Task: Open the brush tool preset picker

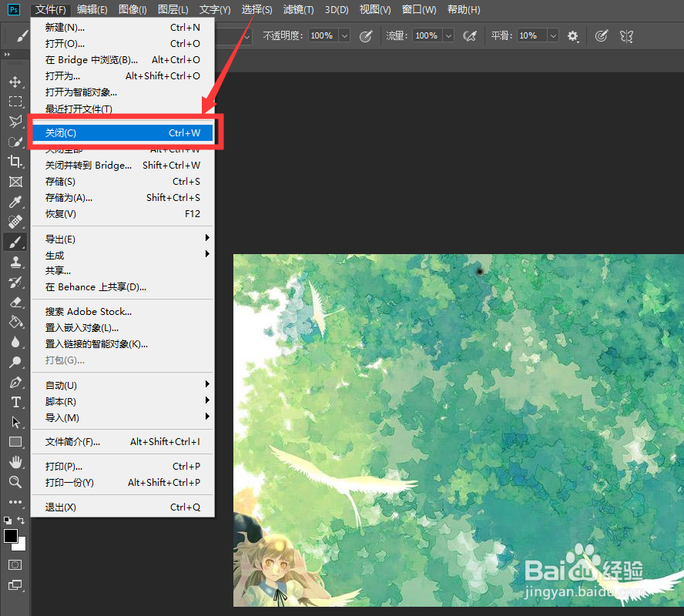Action: pyautogui.click(x=22, y=36)
